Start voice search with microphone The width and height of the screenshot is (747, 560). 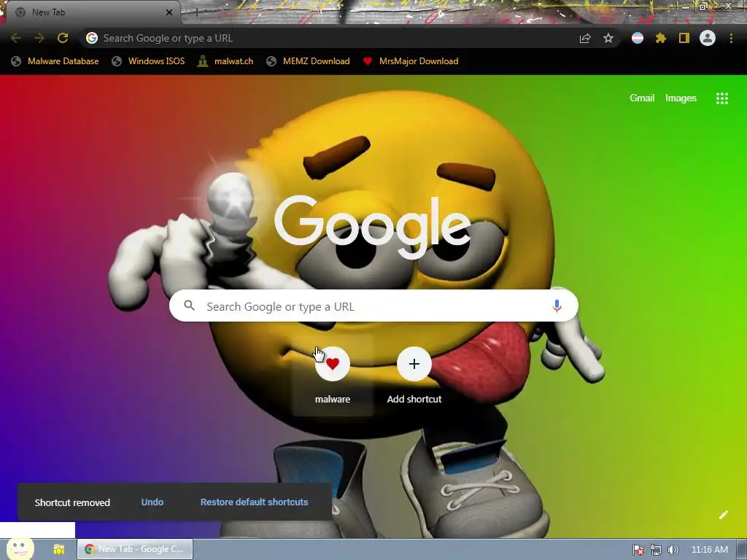557,306
